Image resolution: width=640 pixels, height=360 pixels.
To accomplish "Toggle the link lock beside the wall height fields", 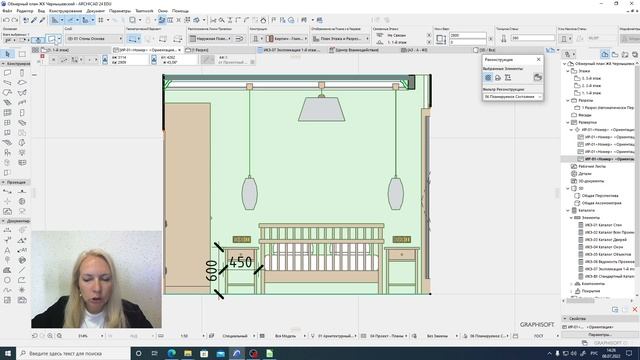I will tap(491, 39).
